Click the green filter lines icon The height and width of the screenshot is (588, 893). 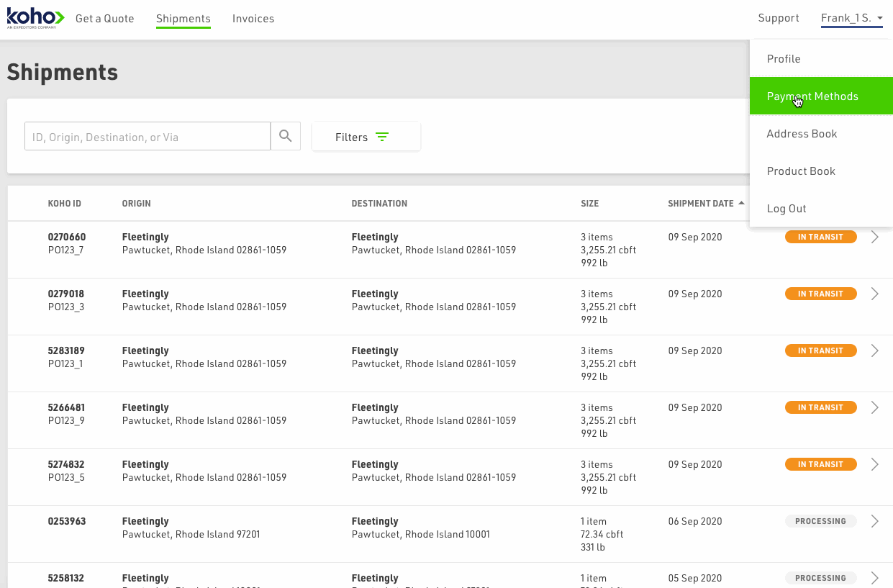[382, 137]
